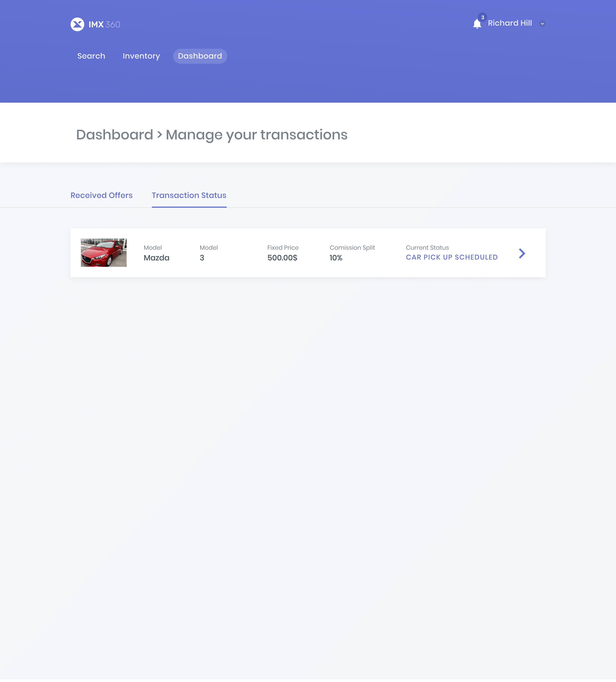Screen dimensions: 616x682
Task: Click the model value 3 in card
Action: tap(202, 258)
